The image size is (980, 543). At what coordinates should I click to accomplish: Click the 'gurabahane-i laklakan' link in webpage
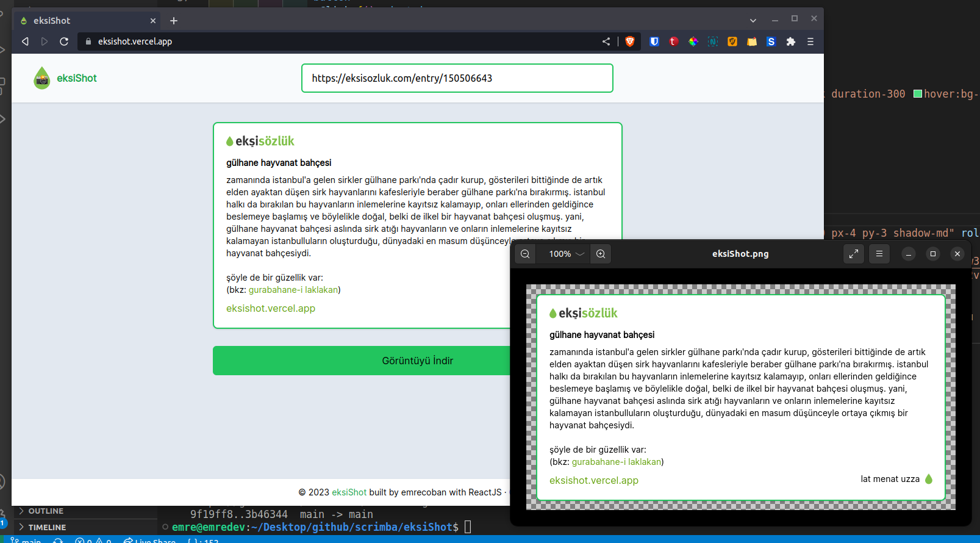(x=293, y=290)
